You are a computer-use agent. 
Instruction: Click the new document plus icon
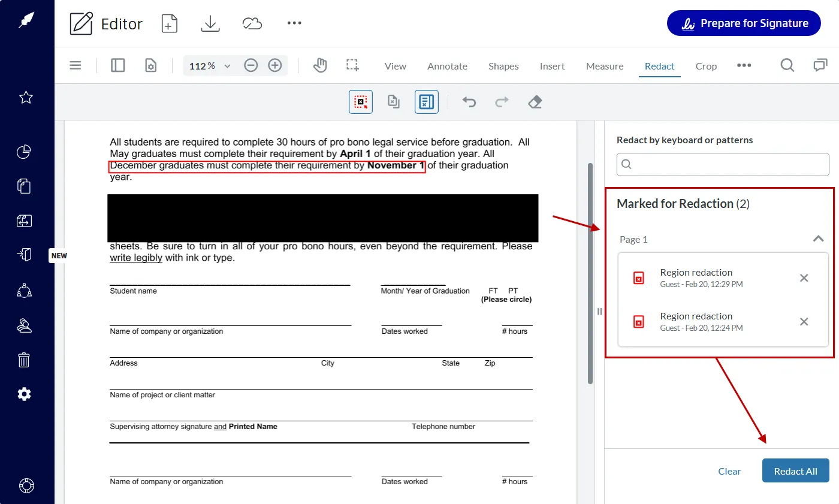click(x=170, y=23)
